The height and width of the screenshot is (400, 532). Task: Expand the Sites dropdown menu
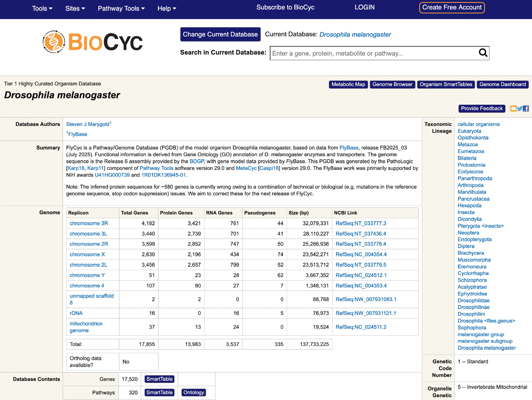pos(75,9)
